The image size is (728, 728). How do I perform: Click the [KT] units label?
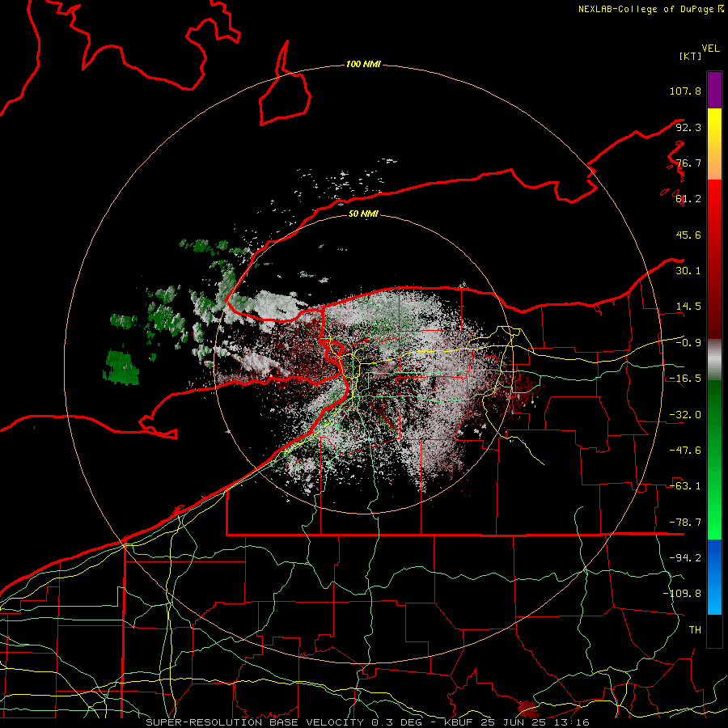pos(690,56)
